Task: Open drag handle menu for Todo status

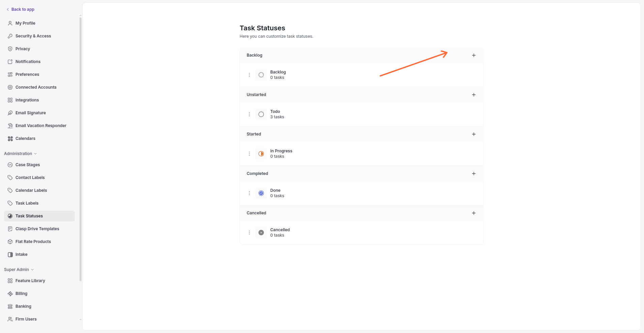Action: (249, 114)
